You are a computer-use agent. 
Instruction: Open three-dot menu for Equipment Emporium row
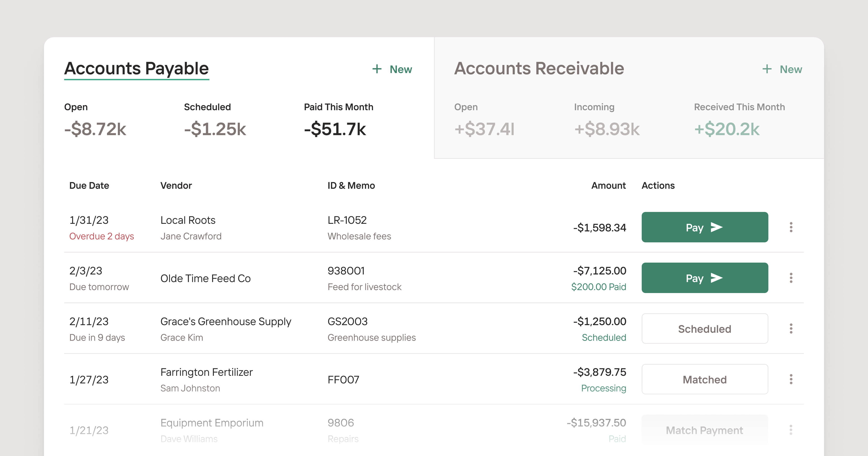click(x=791, y=430)
